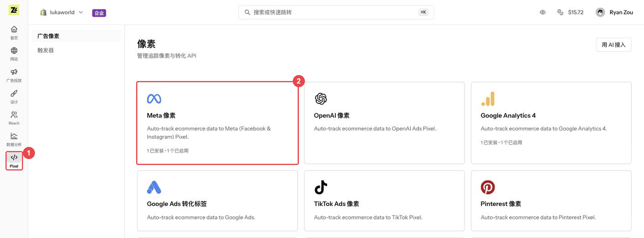Image resolution: width=644 pixels, height=238 pixels.
Task: Click the Shopify bag icon beside lukaworld
Action: (43, 12)
